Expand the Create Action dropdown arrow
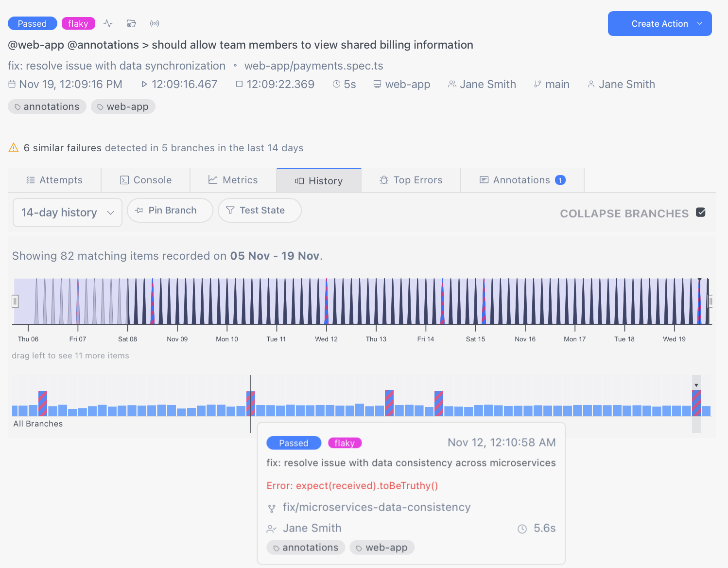728x568 pixels. click(700, 24)
